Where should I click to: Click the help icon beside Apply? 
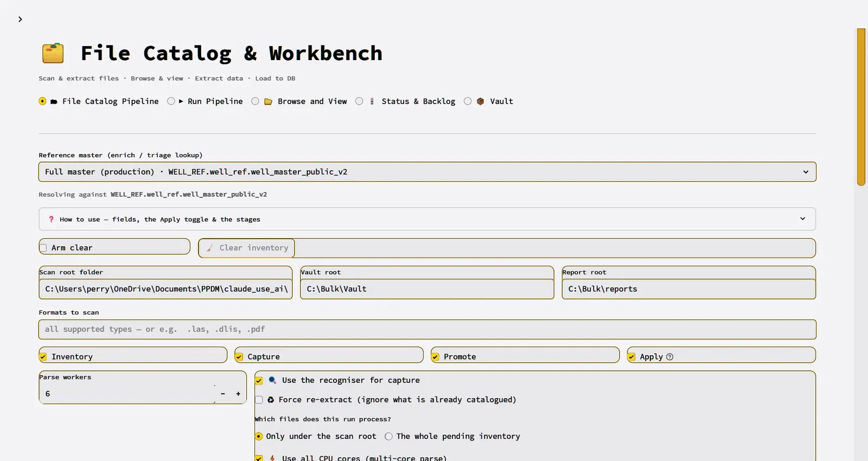[670, 357]
